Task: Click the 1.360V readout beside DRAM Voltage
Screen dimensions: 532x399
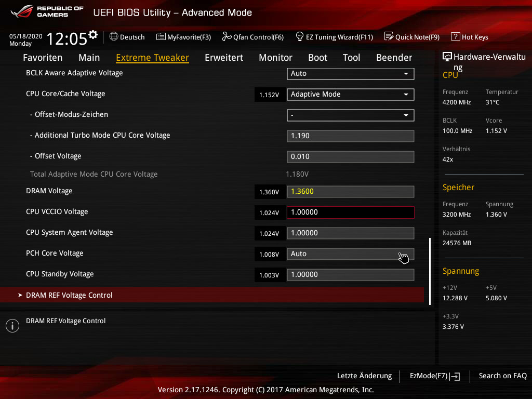Action: (x=270, y=192)
